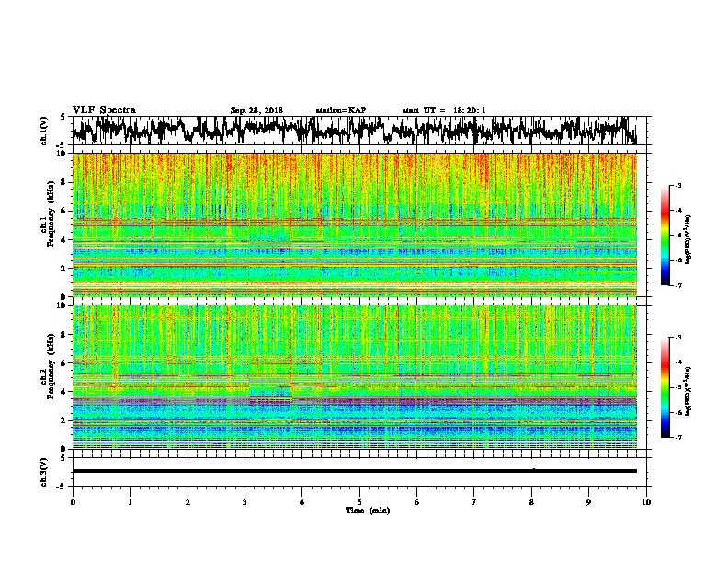Click the "station=KAP" header label
728x563 pixels.
(x=341, y=110)
